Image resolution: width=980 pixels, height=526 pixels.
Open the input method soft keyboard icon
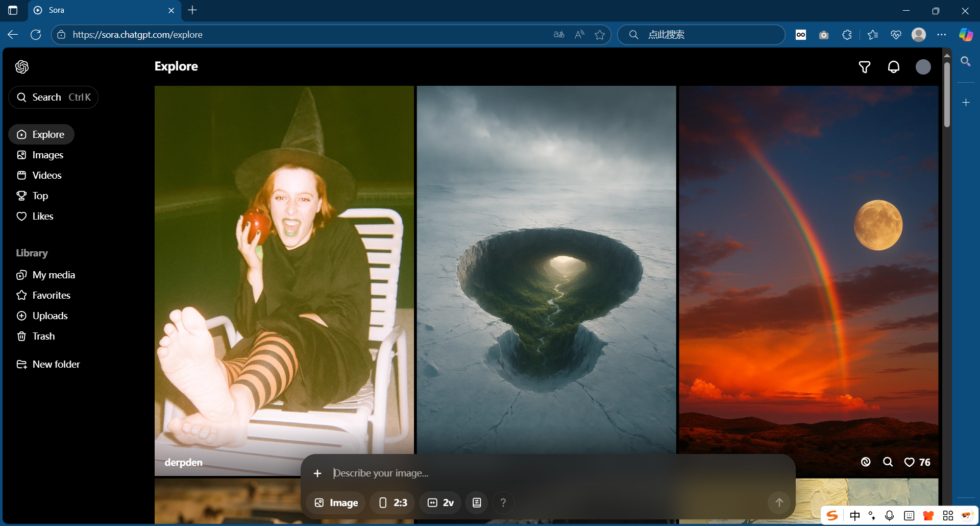point(909,515)
